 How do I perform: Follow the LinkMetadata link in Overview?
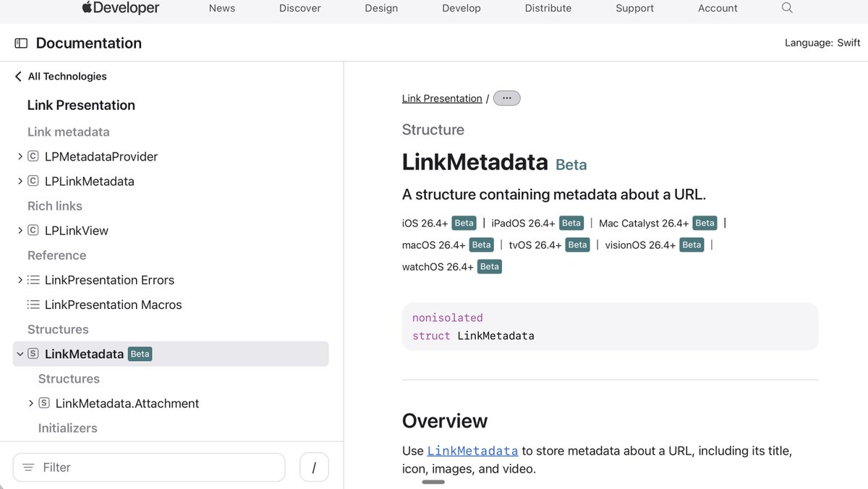(472, 451)
